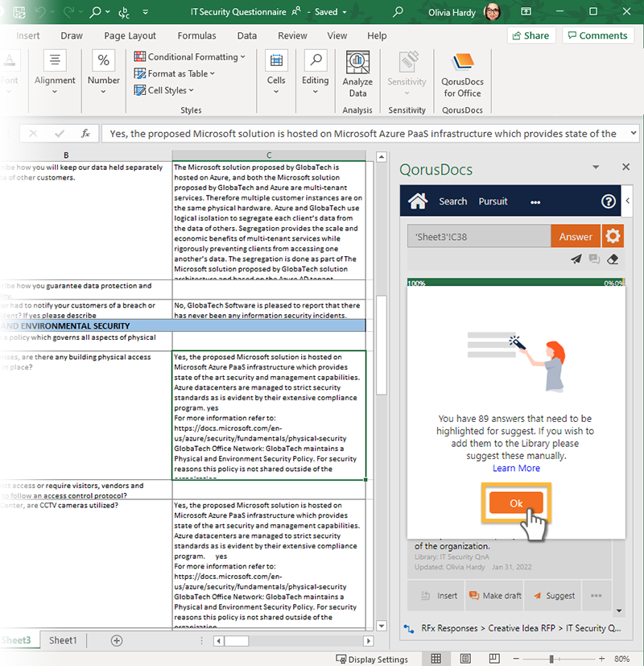Expand the formula bar chevron

[634, 134]
